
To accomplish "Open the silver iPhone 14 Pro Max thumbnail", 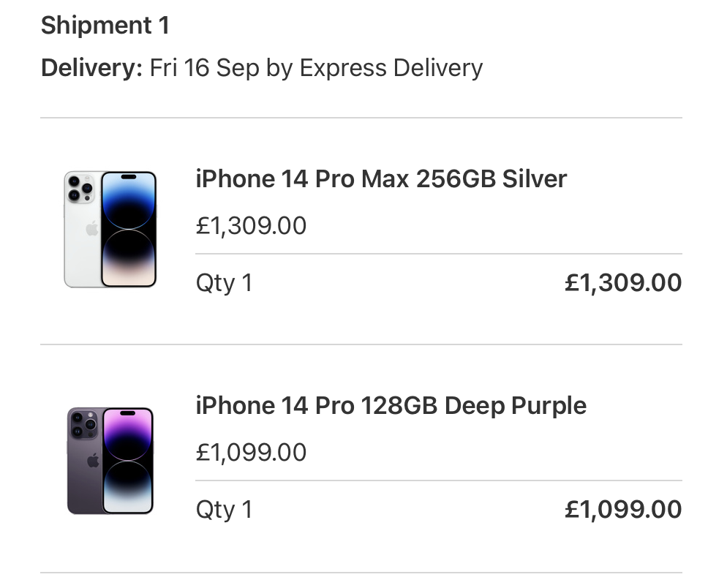I will [x=110, y=230].
